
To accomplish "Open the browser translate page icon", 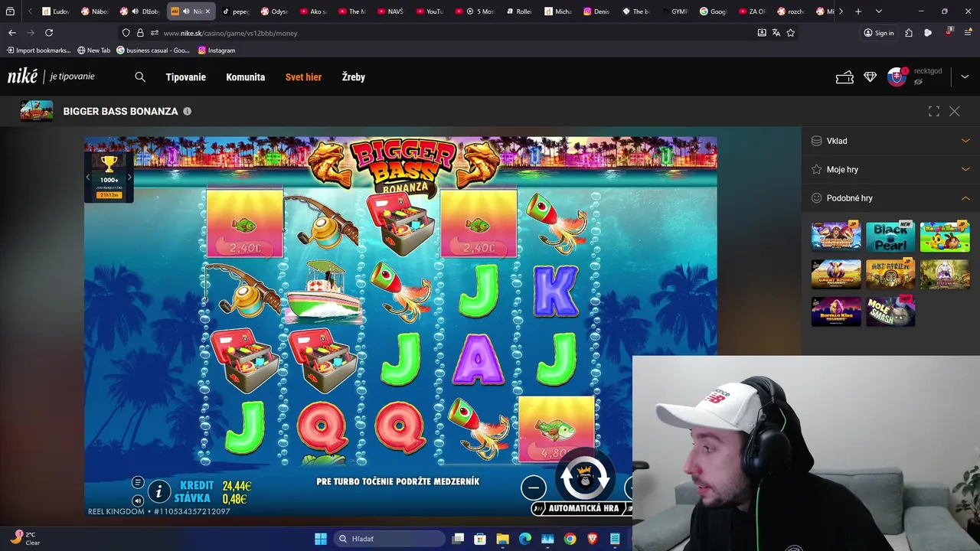I will click(776, 33).
